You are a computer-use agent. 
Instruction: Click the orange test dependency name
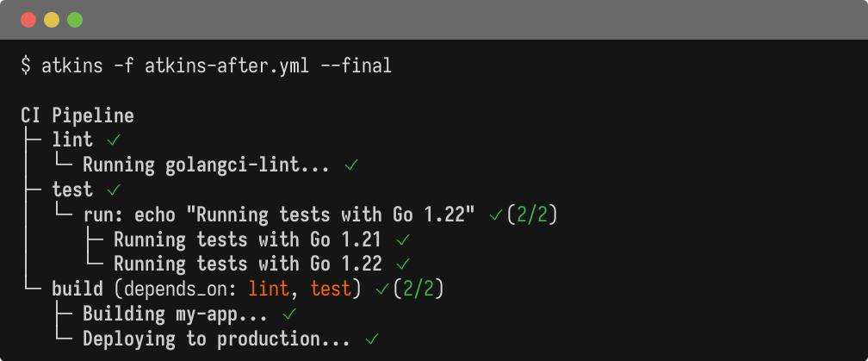tap(331, 289)
